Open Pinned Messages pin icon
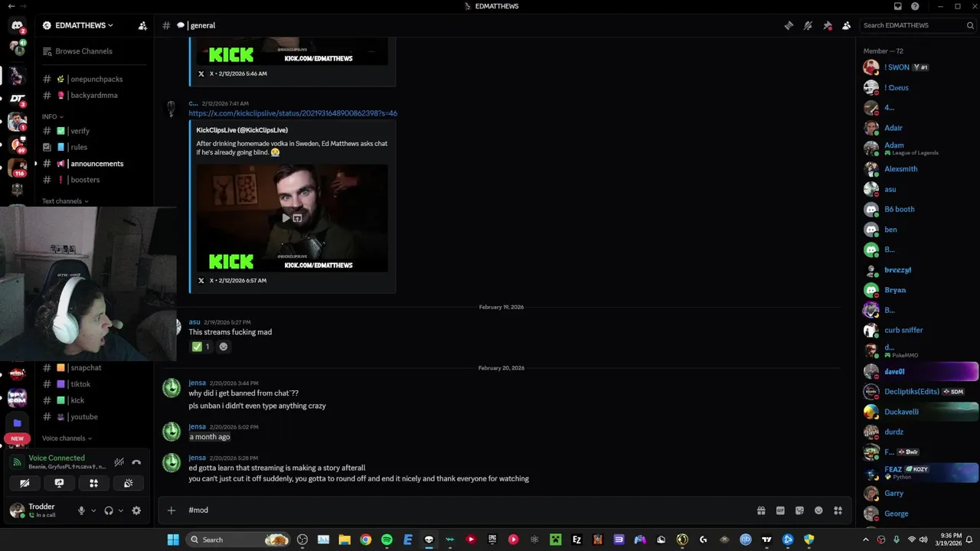The width and height of the screenshot is (980, 551). (828, 25)
